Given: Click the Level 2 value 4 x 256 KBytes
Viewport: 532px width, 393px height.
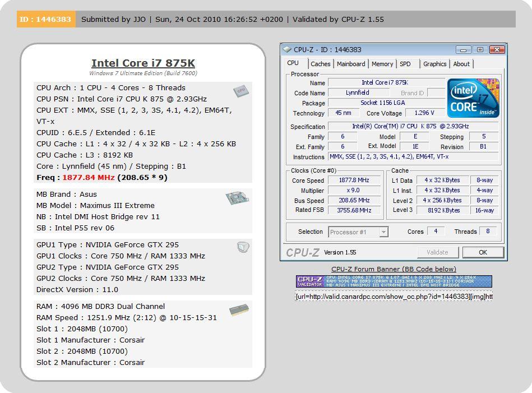Looking at the screenshot, I should 442,200.
